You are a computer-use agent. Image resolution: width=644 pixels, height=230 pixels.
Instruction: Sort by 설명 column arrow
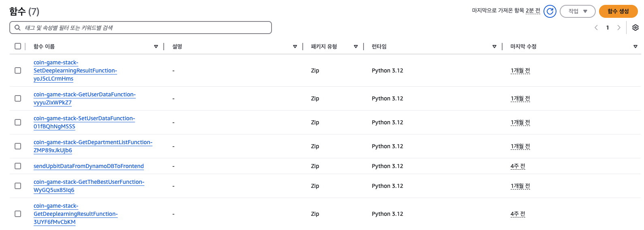295,47
